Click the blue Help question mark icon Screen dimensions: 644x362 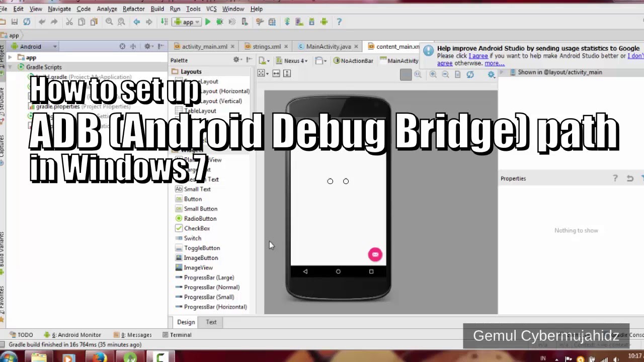[x=339, y=22]
